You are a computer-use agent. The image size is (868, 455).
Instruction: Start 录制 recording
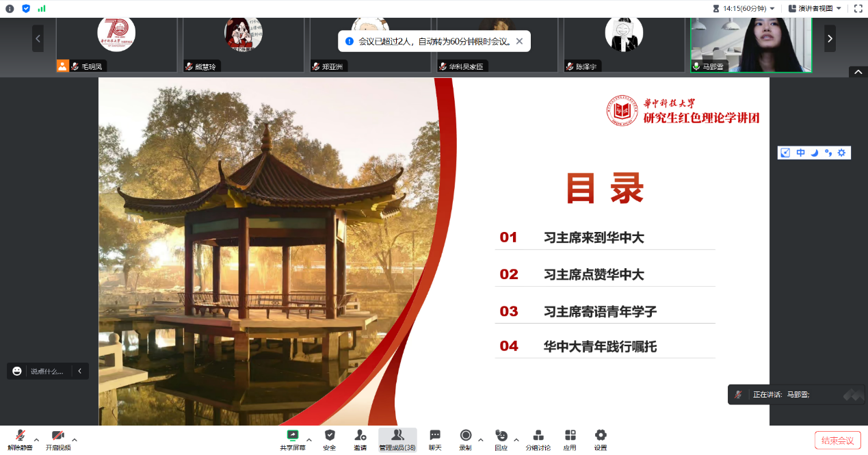pos(465,439)
